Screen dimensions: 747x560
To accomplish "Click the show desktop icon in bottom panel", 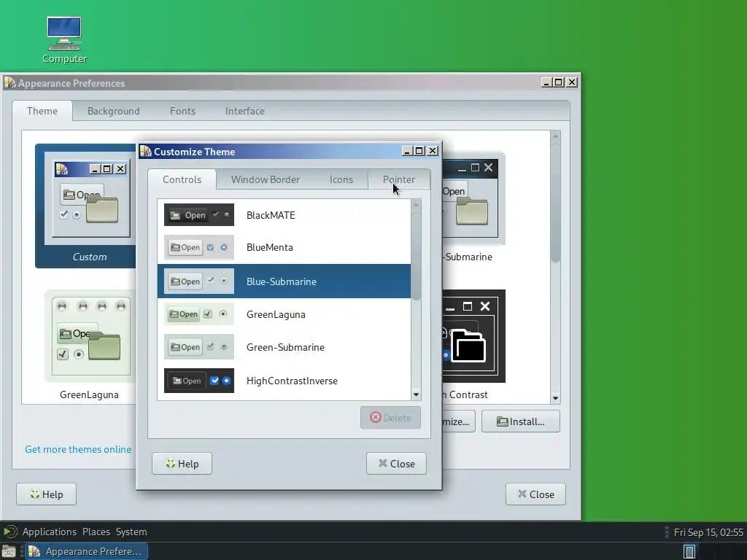I will pos(9,551).
